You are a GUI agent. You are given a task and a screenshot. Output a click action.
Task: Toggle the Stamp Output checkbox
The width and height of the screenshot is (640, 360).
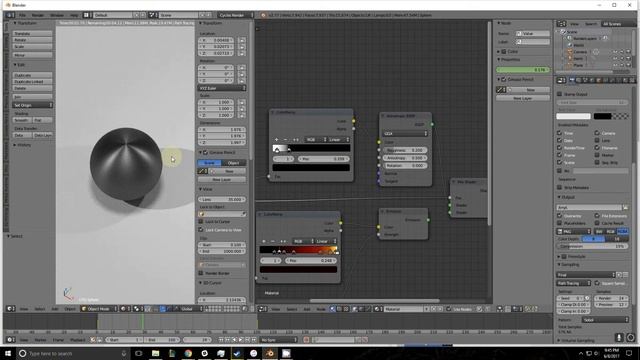click(x=560, y=94)
